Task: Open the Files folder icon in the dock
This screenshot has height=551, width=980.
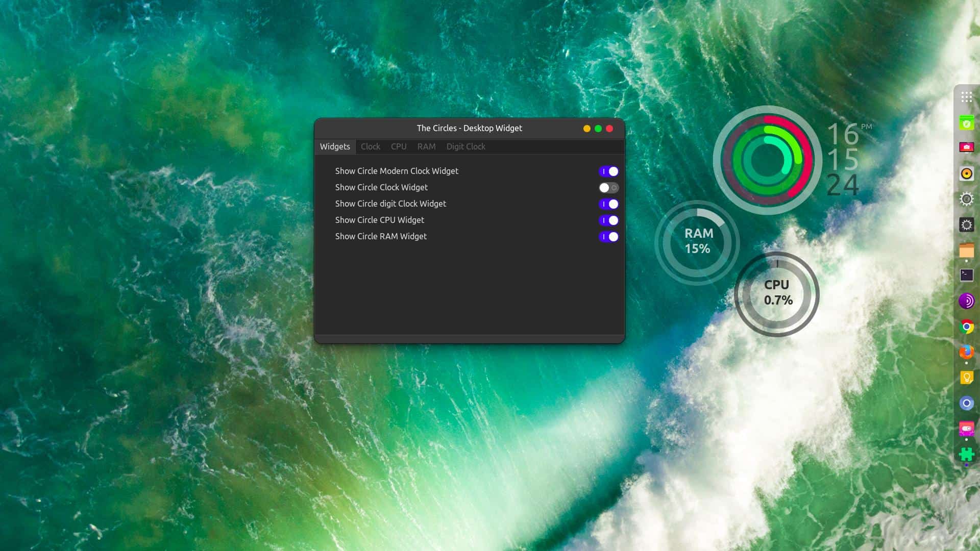Action: click(x=966, y=250)
